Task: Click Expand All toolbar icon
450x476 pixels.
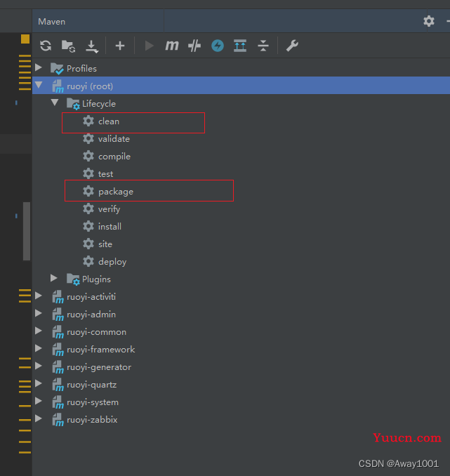Action: coord(240,46)
